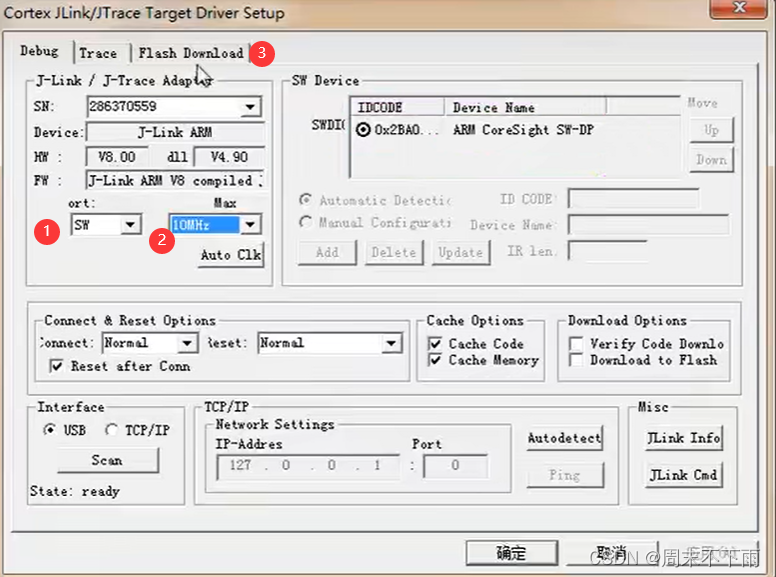Image resolution: width=776 pixels, height=577 pixels.
Task: Click the Auto Clk button
Action: coord(231,255)
